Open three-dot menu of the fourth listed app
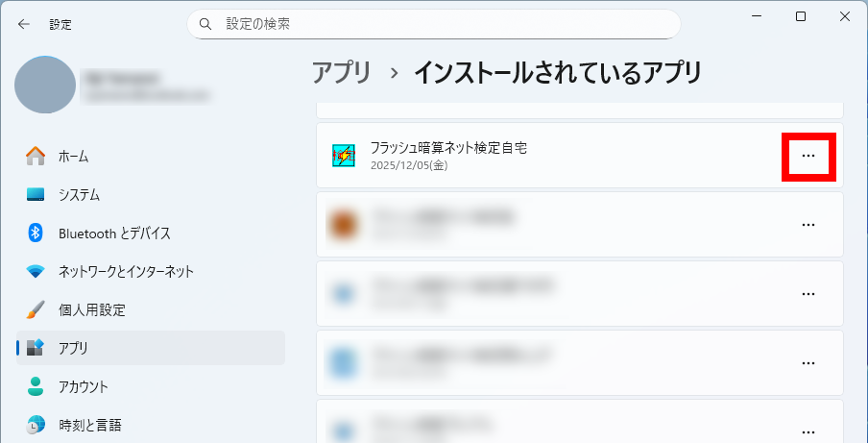The image size is (868, 443). (808, 363)
